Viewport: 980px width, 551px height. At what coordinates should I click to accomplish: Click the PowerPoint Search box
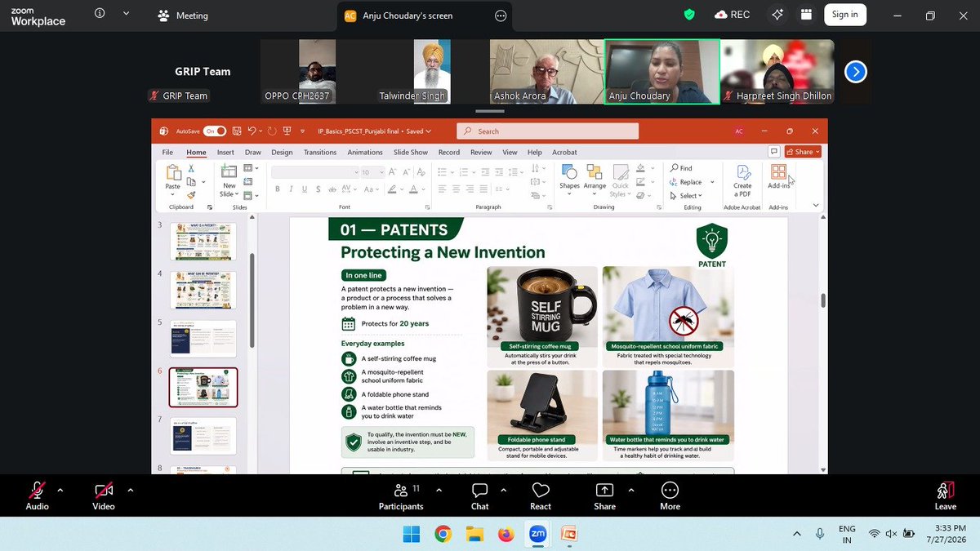click(x=547, y=131)
